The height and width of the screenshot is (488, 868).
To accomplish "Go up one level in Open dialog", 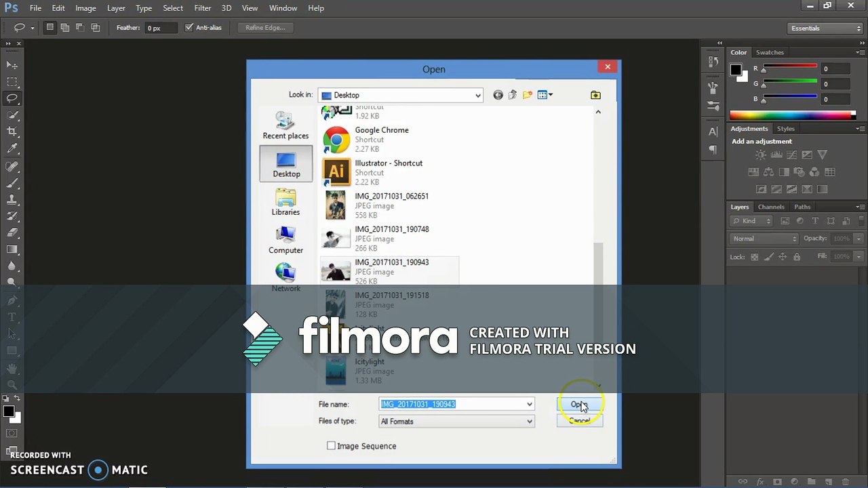I will (512, 95).
